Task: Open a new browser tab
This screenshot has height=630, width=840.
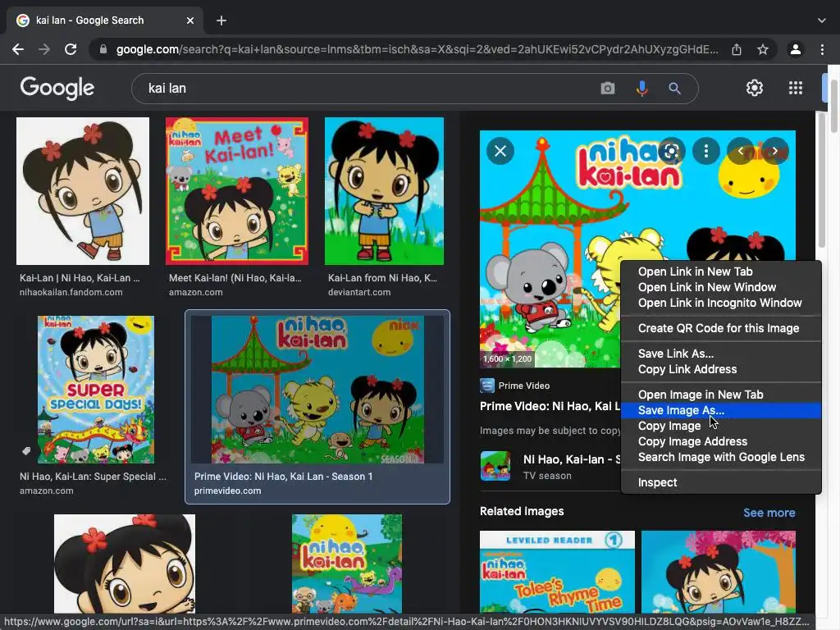Action: (221, 21)
